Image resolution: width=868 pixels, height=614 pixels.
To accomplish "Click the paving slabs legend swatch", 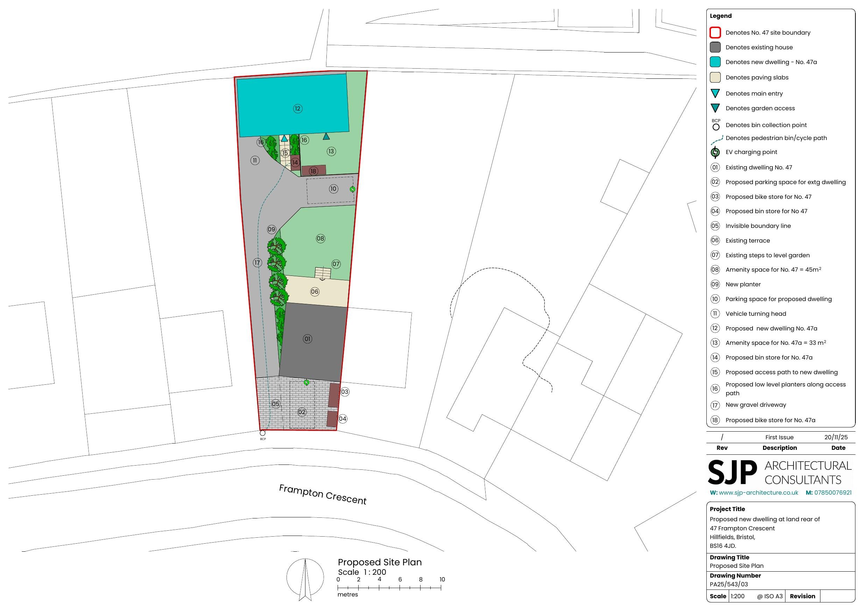I will point(715,78).
